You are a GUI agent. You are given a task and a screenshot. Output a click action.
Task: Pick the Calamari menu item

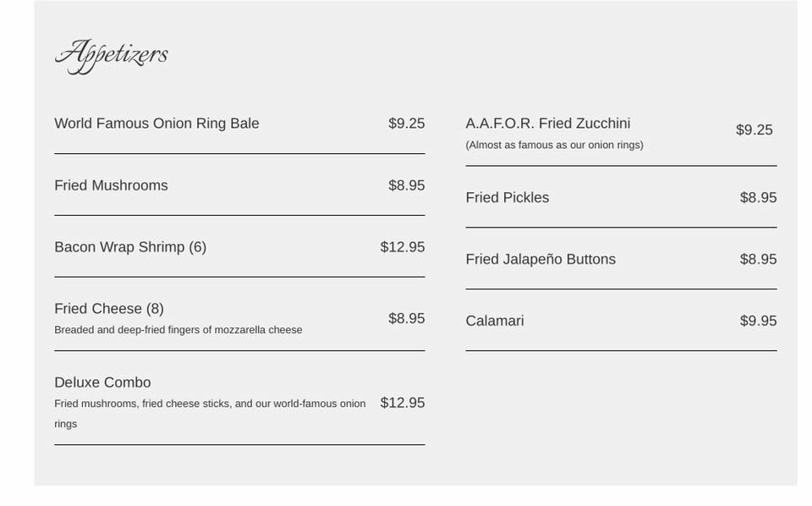[x=494, y=322]
